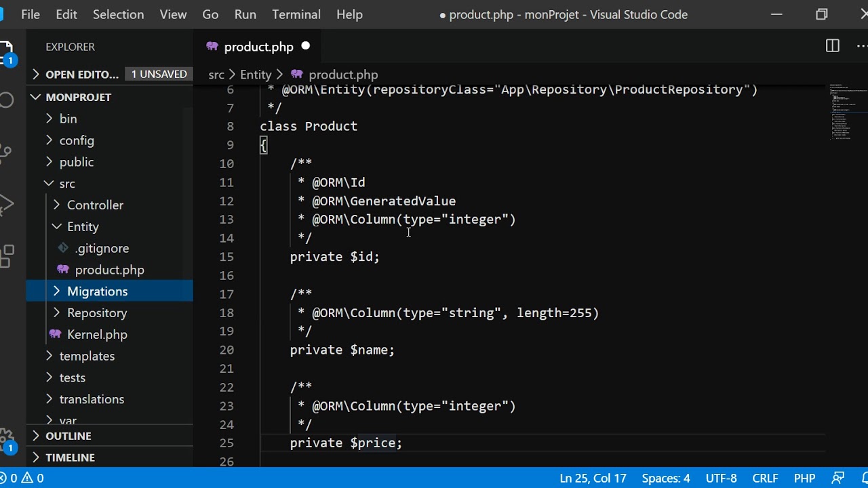
Task: Open the Run and Debug view
Action: pyautogui.click(x=6, y=205)
